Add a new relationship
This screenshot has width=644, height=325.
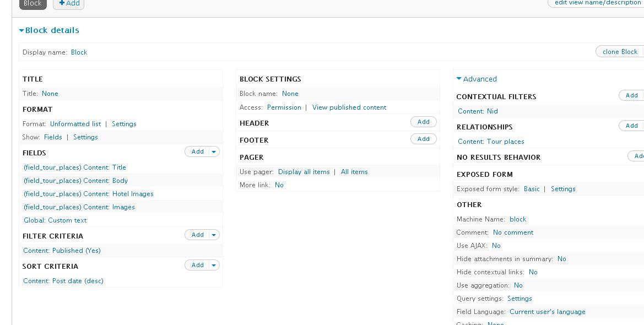click(631, 126)
